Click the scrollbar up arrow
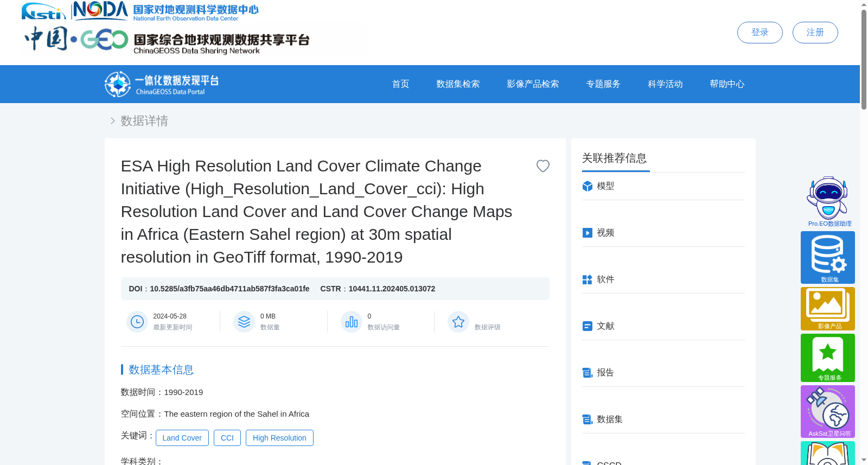The height and width of the screenshot is (465, 868). click(864, 4)
